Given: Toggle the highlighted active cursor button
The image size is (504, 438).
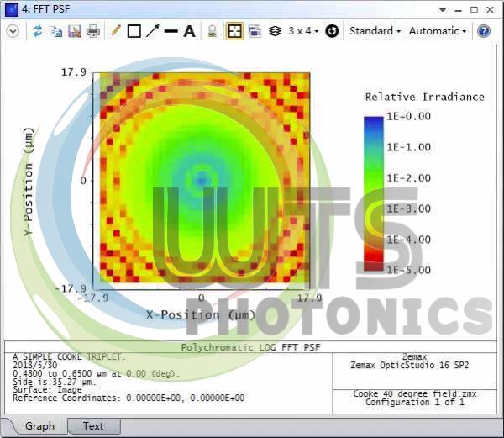Looking at the screenshot, I should pyautogui.click(x=234, y=31).
